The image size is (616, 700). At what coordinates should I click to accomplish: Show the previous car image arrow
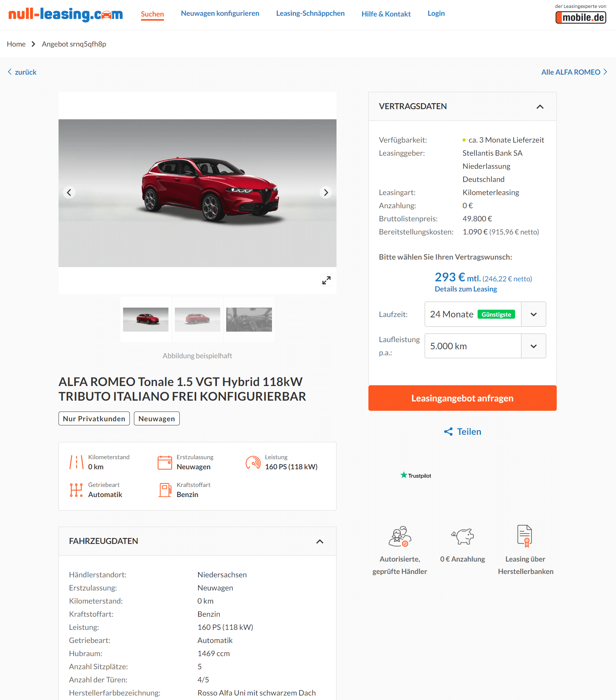click(69, 192)
